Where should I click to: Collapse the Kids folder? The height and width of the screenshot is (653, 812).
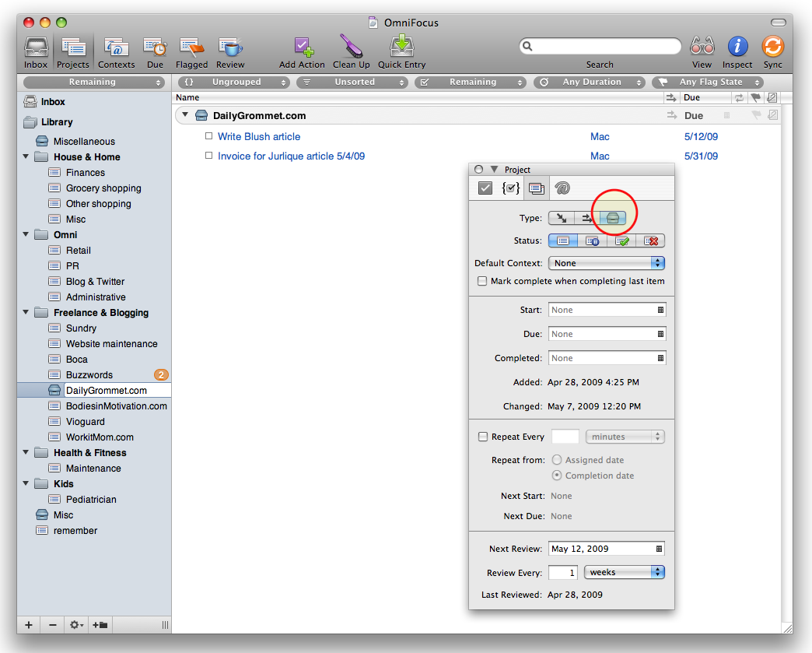tap(26, 483)
